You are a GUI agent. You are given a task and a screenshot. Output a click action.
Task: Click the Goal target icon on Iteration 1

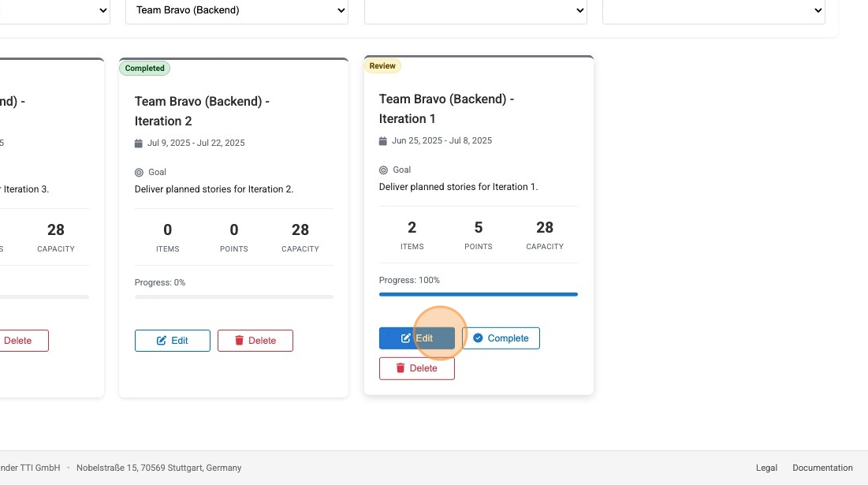383,169
